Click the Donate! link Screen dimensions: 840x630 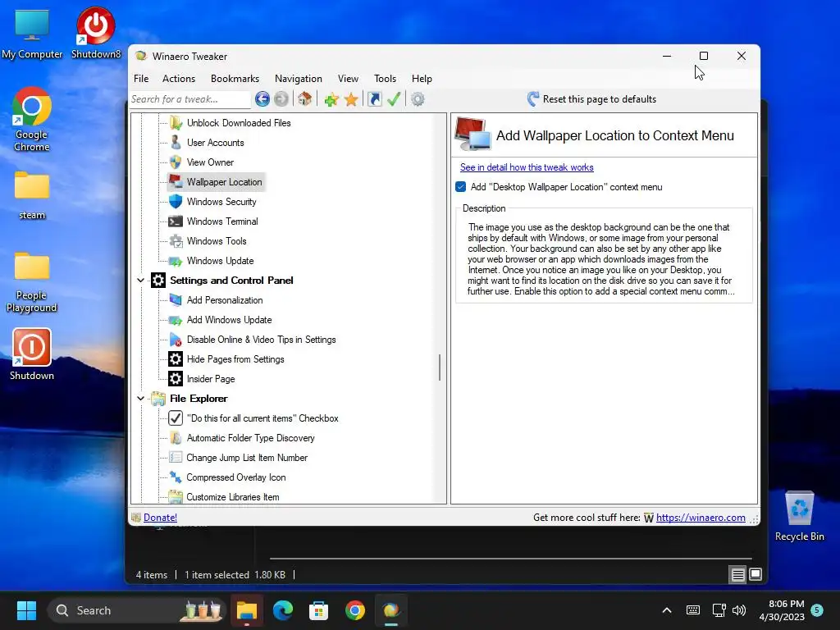point(160,518)
